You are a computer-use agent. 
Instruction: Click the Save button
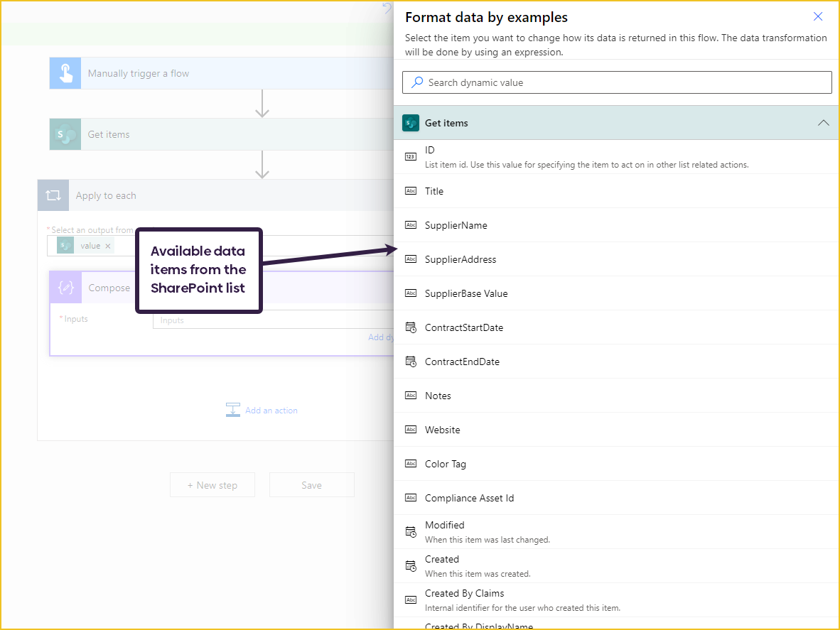pos(312,485)
